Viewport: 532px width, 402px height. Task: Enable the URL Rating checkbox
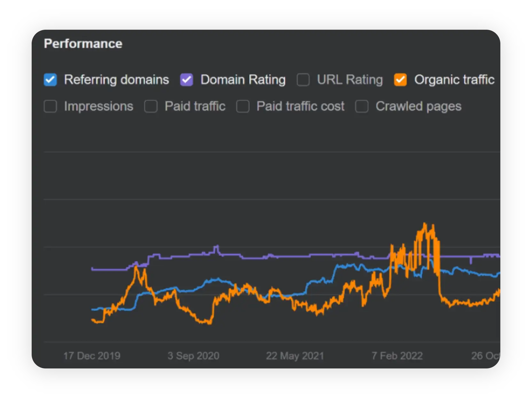[303, 80]
